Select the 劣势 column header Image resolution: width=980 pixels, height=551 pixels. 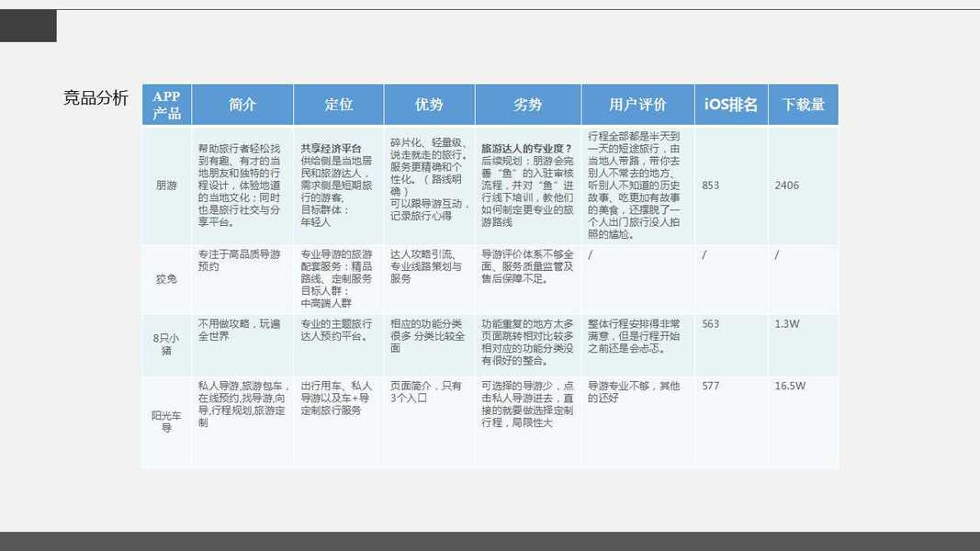pos(528,105)
